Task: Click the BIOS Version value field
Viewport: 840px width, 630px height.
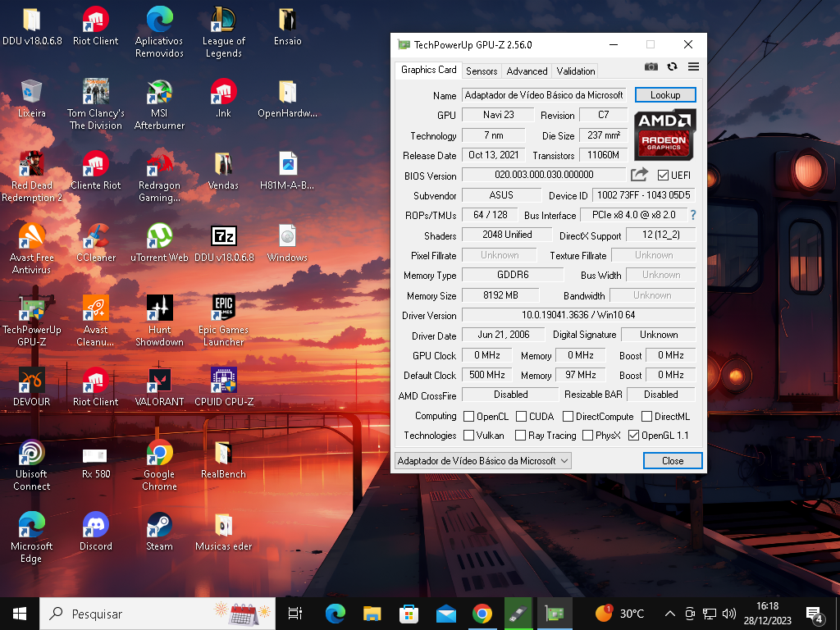Action: tap(544, 175)
